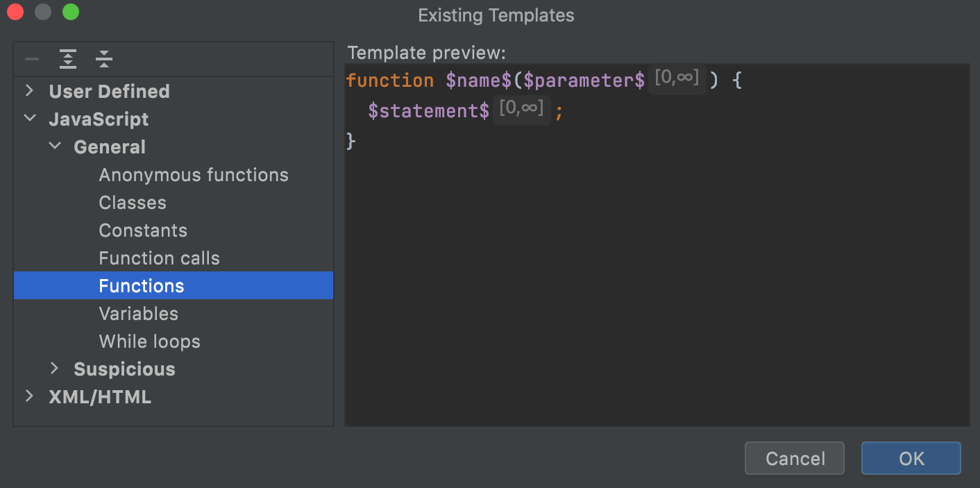Select the Function calls template

(159, 258)
